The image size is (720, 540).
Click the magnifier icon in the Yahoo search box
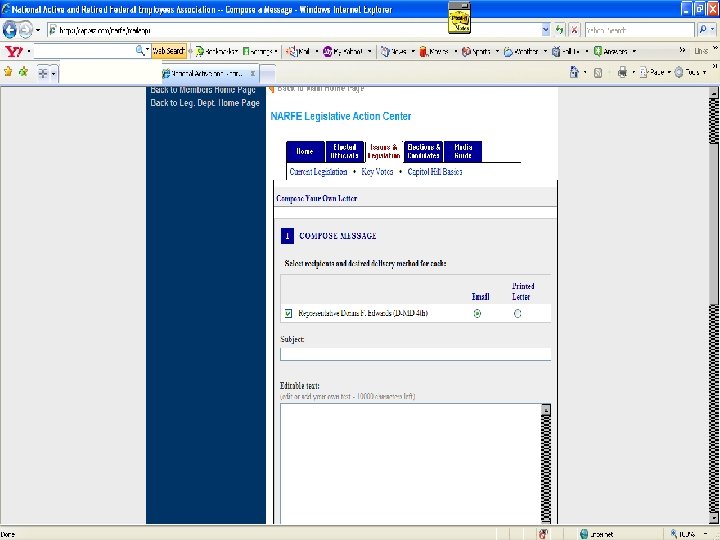140,51
